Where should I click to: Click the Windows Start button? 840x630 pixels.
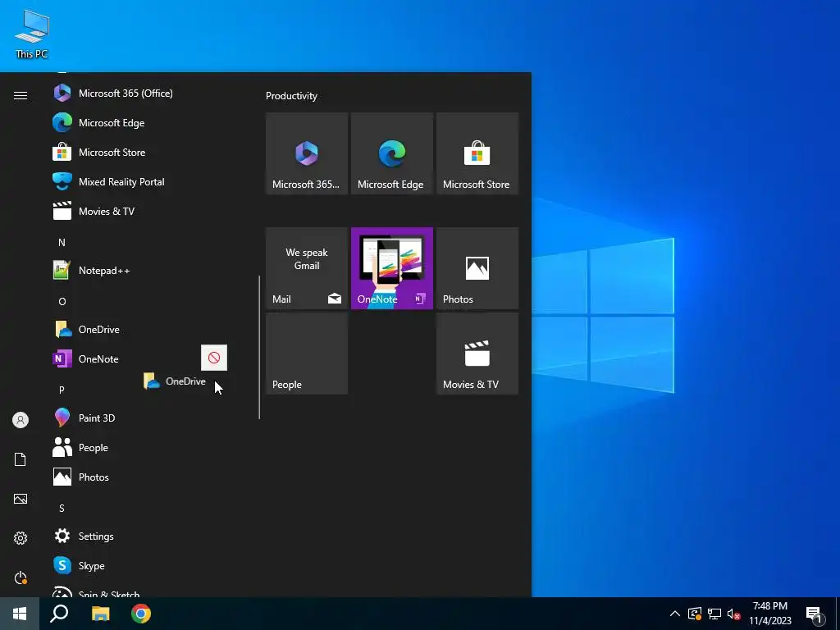tap(20, 614)
